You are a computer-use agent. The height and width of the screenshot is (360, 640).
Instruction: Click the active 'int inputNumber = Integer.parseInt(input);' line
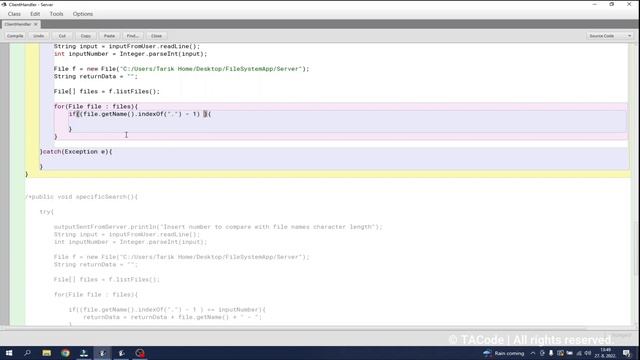(130, 54)
